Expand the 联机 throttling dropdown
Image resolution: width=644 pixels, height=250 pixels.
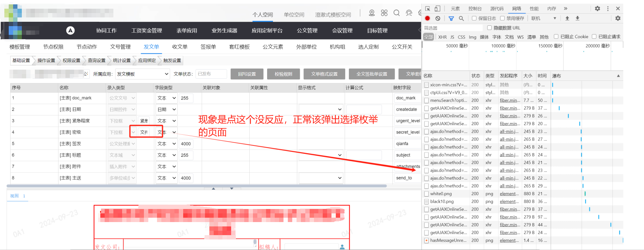(544, 18)
